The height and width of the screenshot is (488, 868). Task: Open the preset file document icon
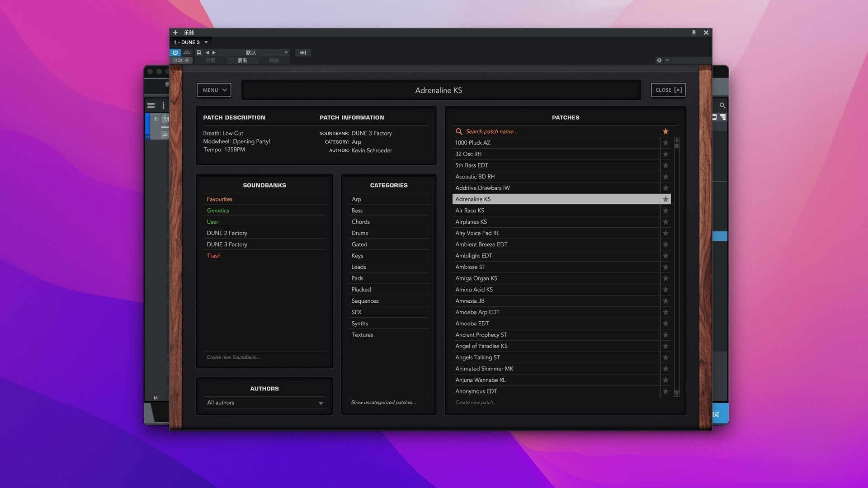click(x=199, y=52)
